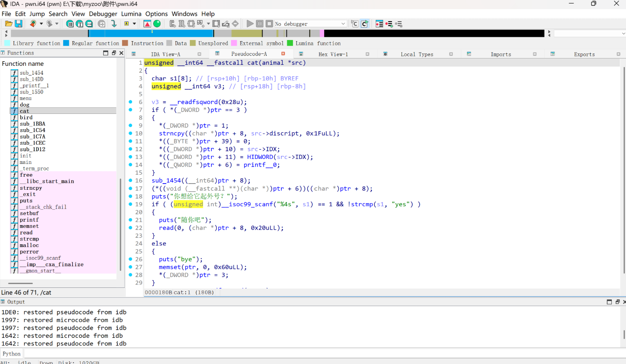Viewport: 626px width, 364px height.
Task: Click the Open file folder icon
Action: tap(8, 24)
